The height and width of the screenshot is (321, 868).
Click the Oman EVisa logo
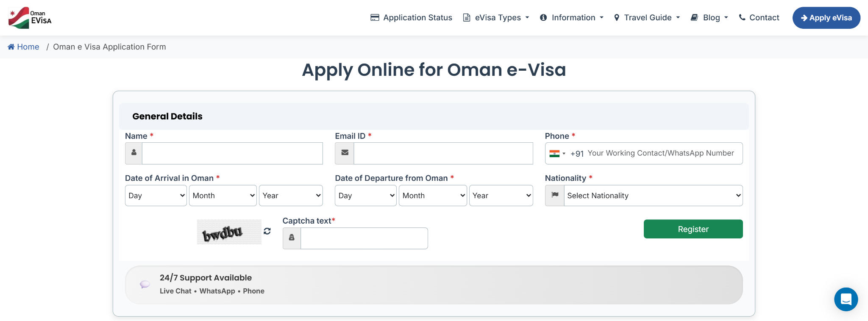pos(30,18)
